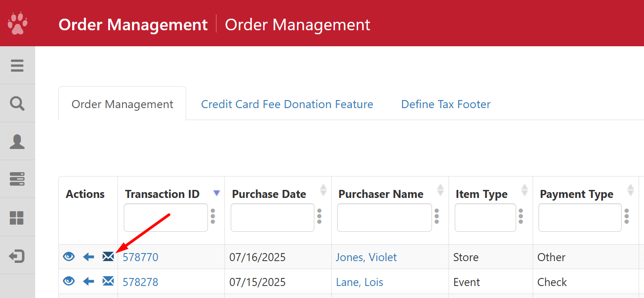Open the hamburger menu in sidebar

pyautogui.click(x=17, y=65)
